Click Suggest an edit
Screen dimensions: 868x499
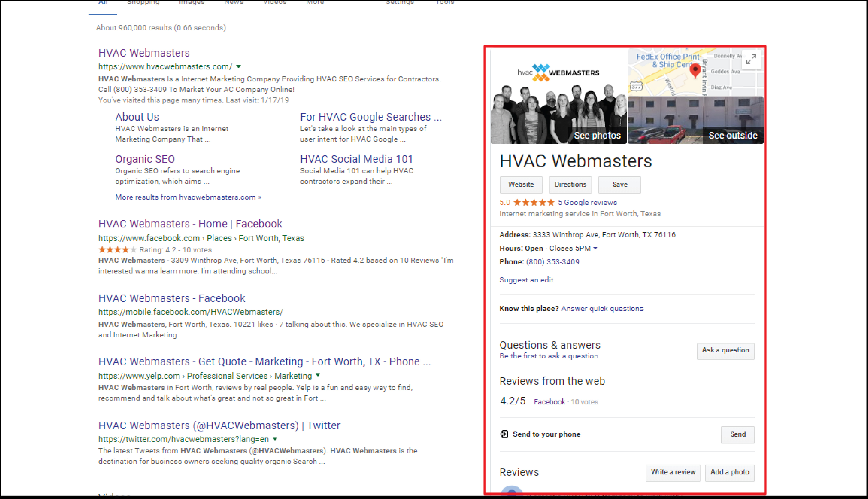click(526, 280)
